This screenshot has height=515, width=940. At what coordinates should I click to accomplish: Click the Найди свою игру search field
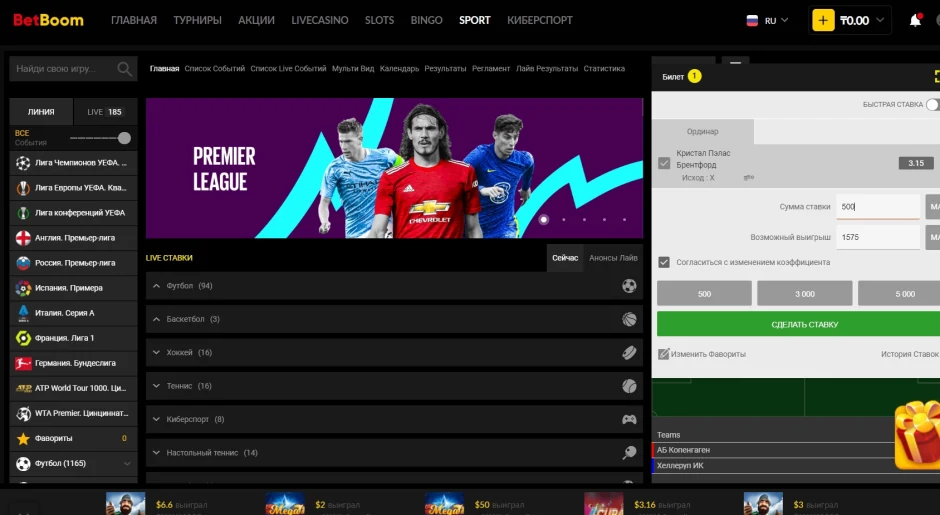coord(73,69)
